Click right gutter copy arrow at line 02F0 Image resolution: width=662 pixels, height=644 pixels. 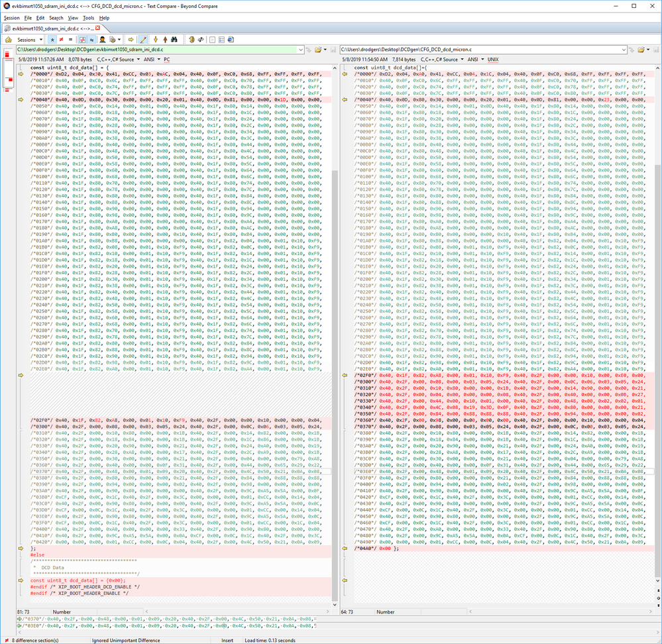[345, 375]
